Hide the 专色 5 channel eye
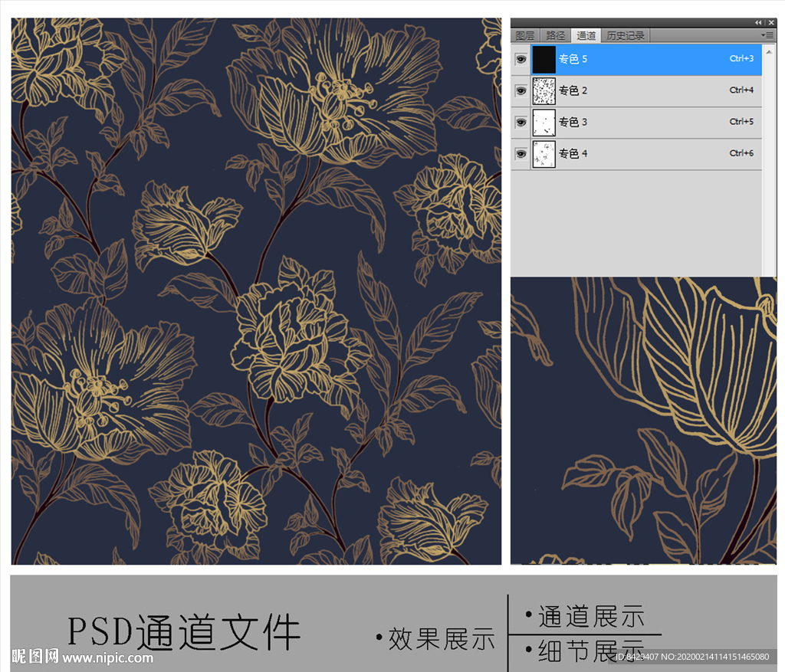 coord(521,60)
